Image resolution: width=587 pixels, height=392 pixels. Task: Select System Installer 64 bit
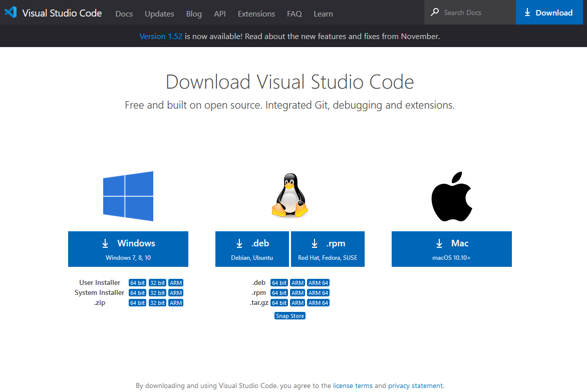coord(137,293)
